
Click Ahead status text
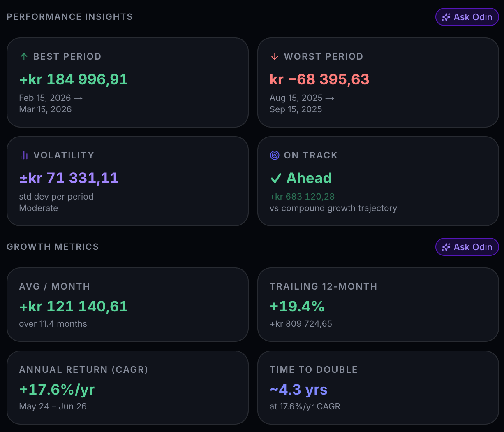(309, 178)
